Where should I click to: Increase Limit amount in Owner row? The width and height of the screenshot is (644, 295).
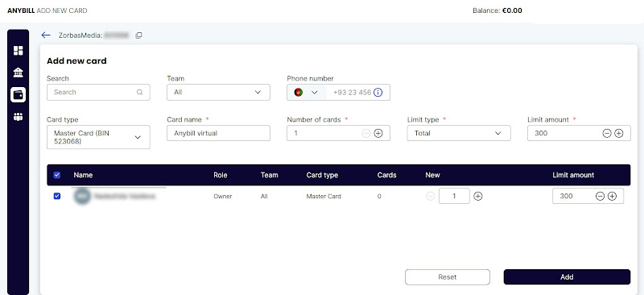pos(612,196)
